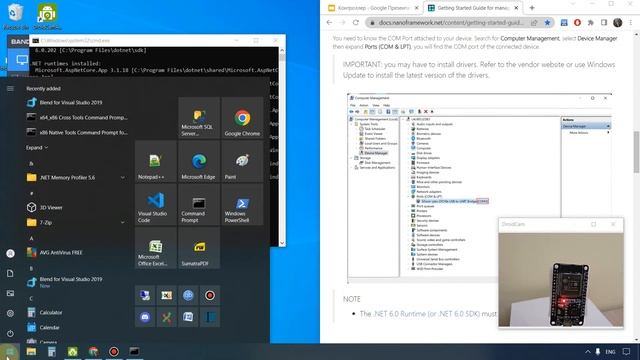Click the red Opera-style extension icon
Screen dimensions: 640x360
pos(577,22)
